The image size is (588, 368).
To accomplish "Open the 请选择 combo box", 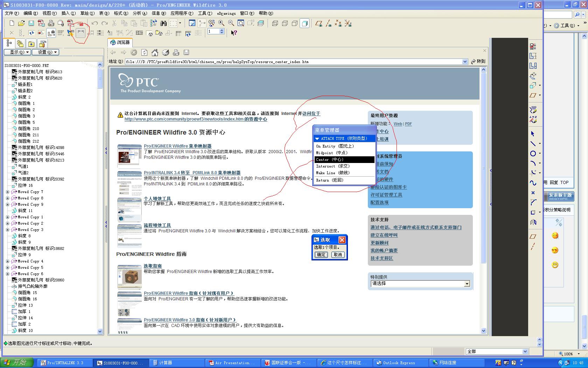I will (x=420, y=284).
